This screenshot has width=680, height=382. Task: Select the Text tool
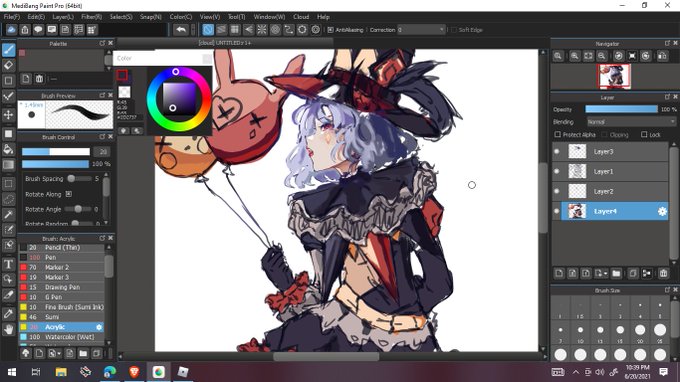(8, 264)
